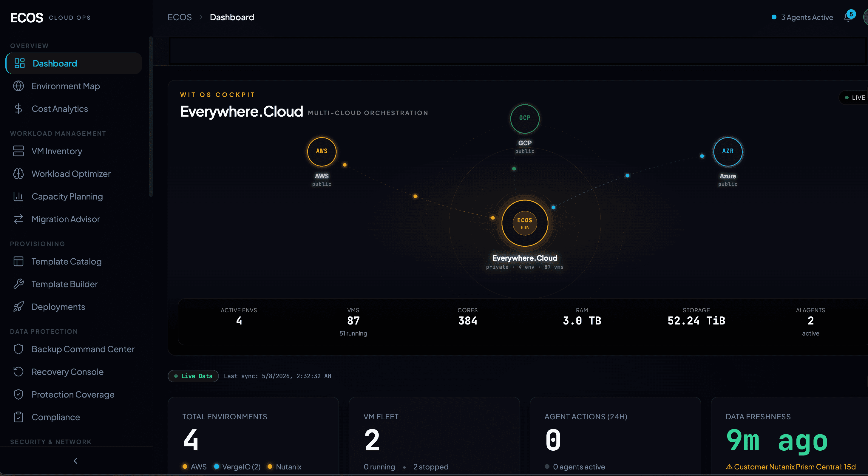868x476 pixels.
Task: Click the Last sync timestamp text
Action: click(x=277, y=376)
